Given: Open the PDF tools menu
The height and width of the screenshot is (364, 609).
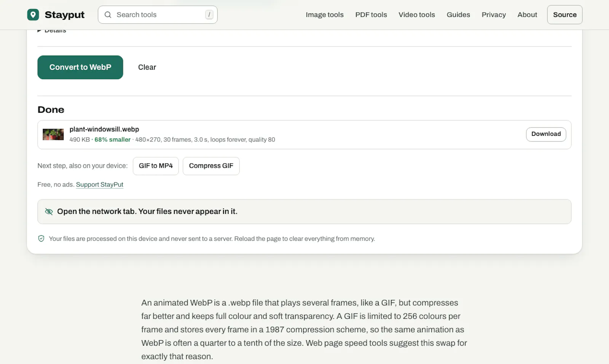Looking at the screenshot, I should pos(371,15).
